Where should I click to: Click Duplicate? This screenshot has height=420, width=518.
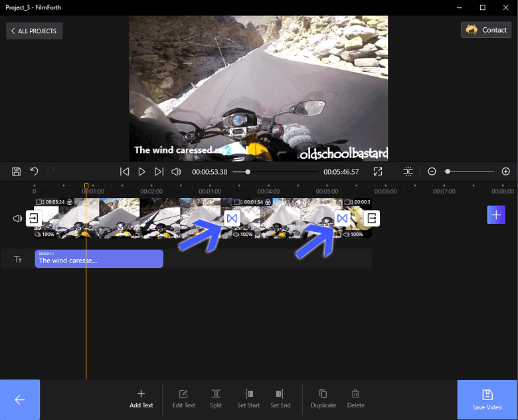click(x=323, y=399)
